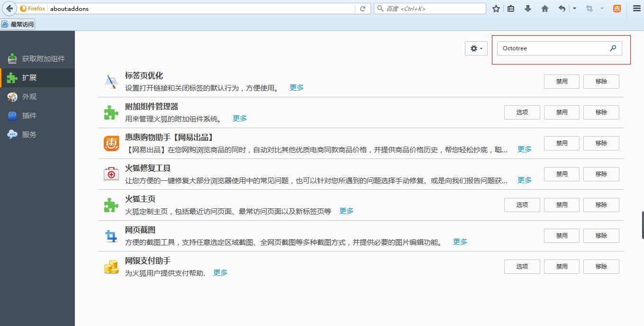Go to home page via house icon
644x326 pixels.
coord(545,9)
